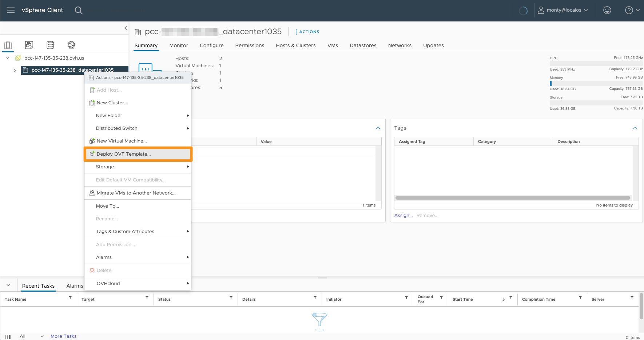Filter the Target column

tap(147, 297)
